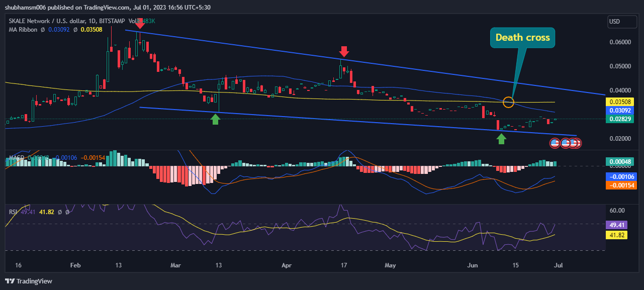Select the RSI indicator legend label
The height and width of the screenshot is (290, 644).
pos(13,212)
